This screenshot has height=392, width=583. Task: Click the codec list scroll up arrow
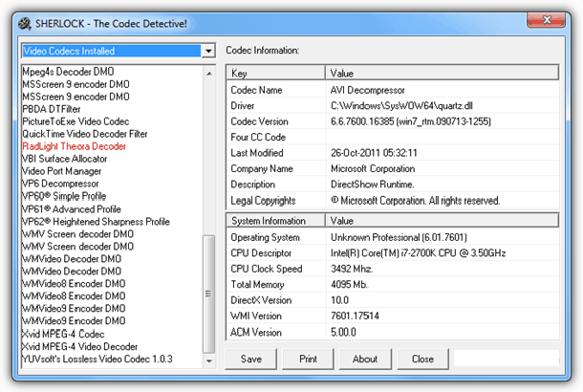point(209,74)
